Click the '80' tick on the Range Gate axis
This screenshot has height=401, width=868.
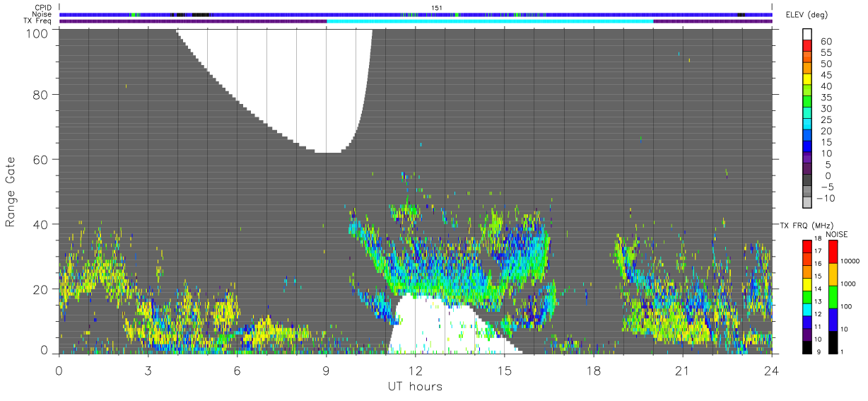(41, 94)
